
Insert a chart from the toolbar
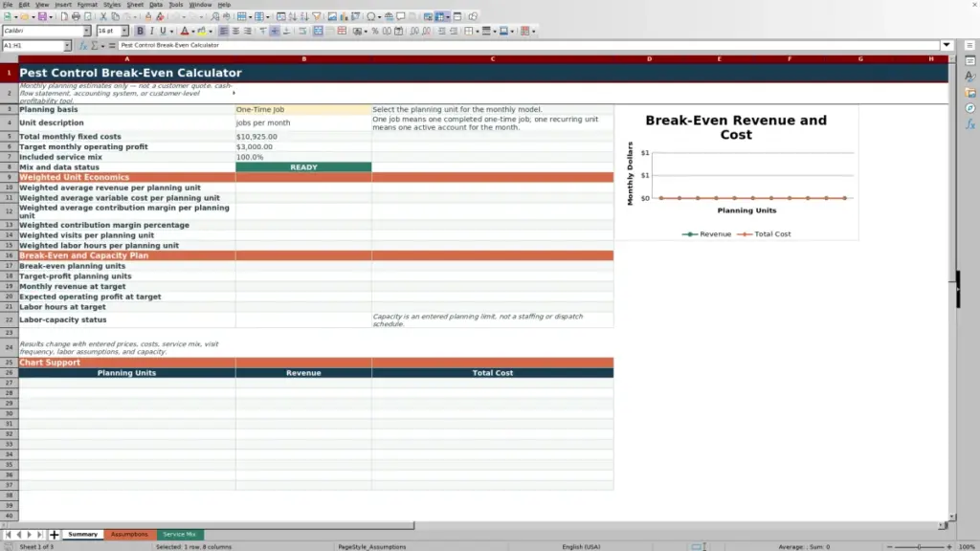pyautogui.click(x=344, y=16)
